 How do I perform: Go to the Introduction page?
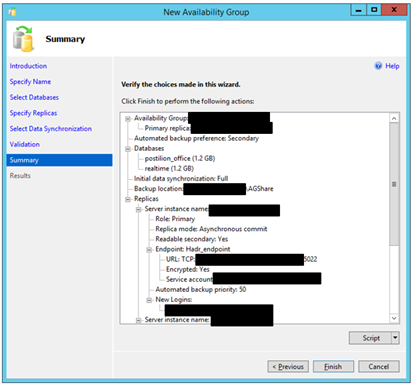pyautogui.click(x=28, y=66)
